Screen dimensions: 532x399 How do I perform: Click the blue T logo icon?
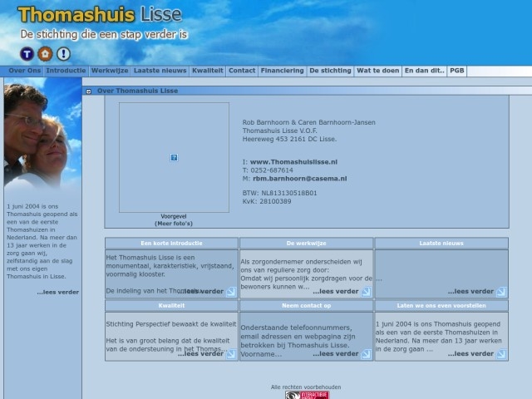[27, 54]
